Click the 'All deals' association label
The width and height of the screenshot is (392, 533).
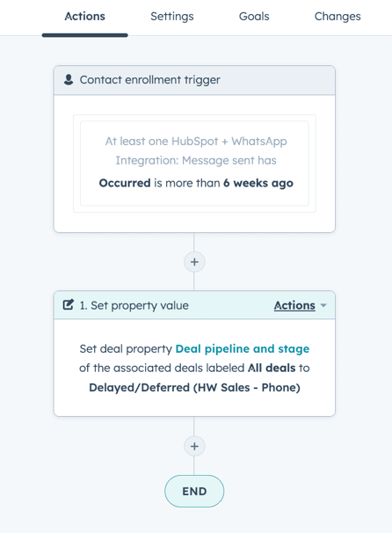[x=272, y=368]
